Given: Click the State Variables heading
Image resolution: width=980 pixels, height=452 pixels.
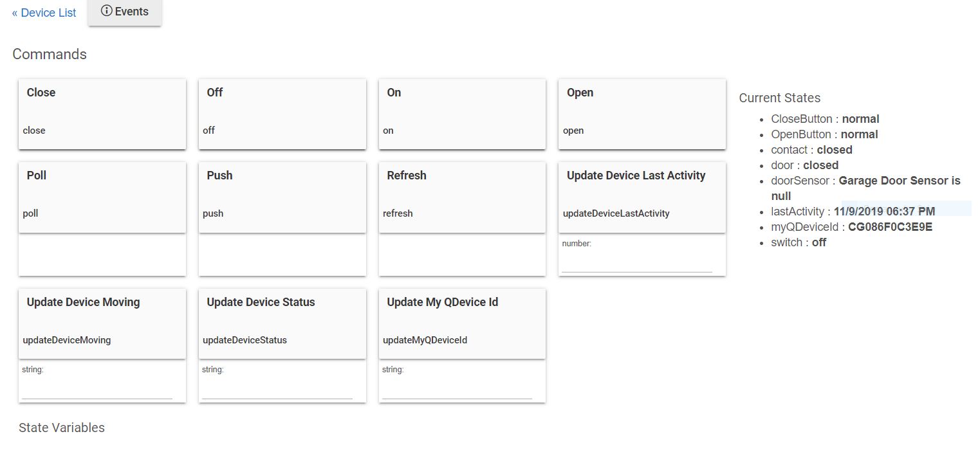Looking at the screenshot, I should point(62,428).
